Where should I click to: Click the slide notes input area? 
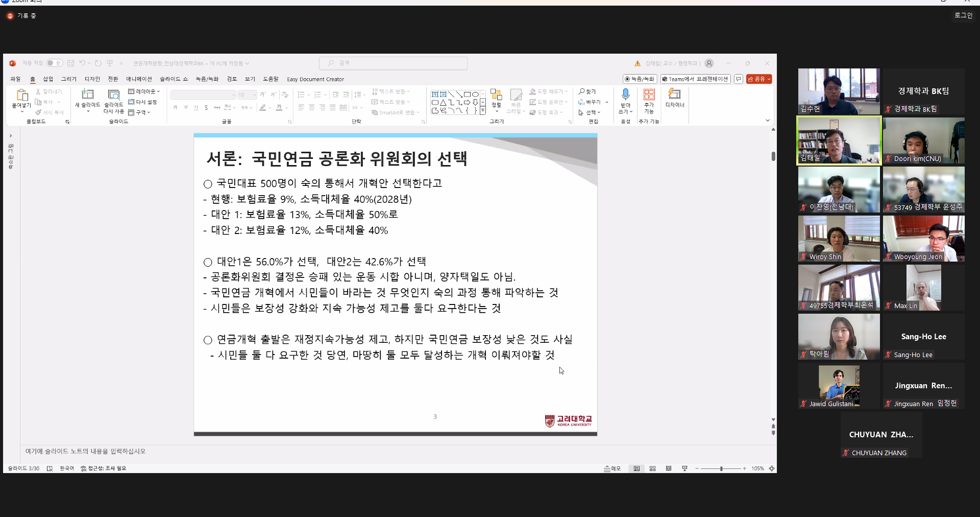point(396,451)
